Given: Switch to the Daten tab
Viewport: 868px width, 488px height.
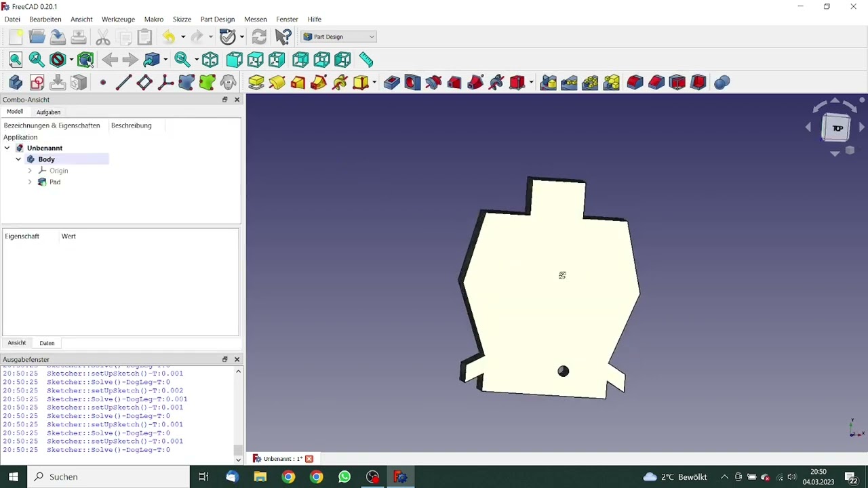Looking at the screenshot, I should [x=47, y=343].
